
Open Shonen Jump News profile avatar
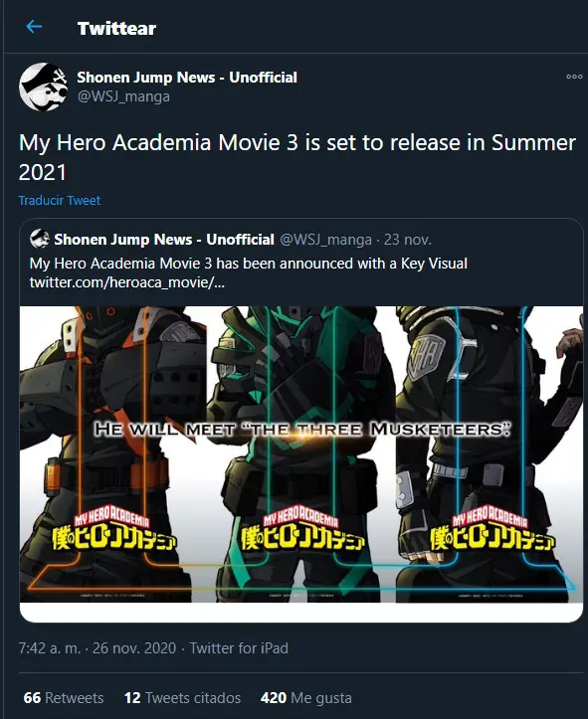[43, 87]
